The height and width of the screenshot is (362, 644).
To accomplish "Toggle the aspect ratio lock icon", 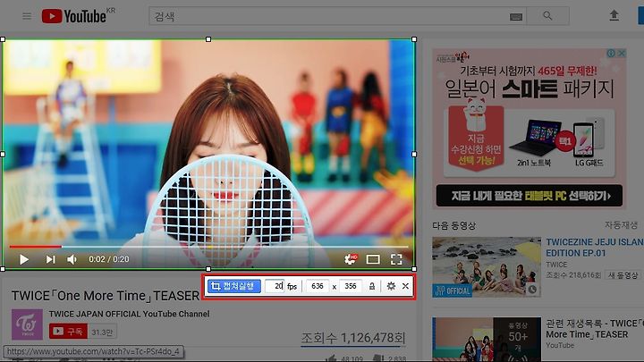I will coord(372,286).
